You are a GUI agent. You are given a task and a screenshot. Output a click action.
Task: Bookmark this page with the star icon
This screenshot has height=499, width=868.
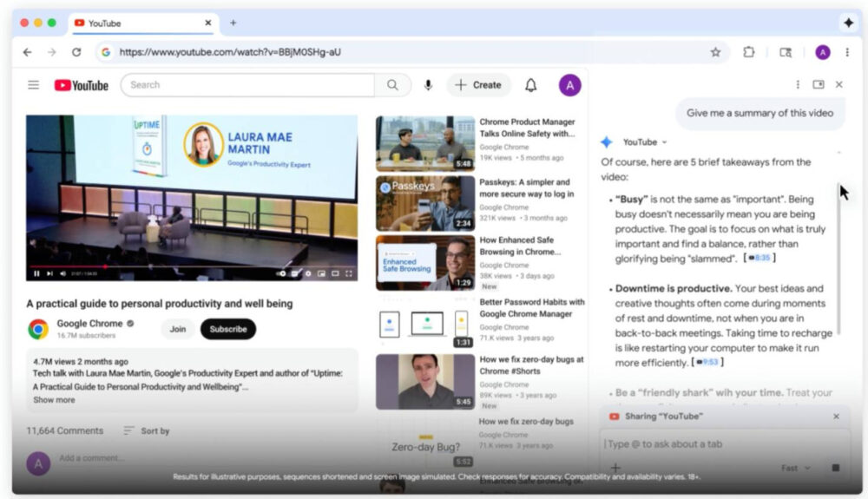(x=715, y=52)
